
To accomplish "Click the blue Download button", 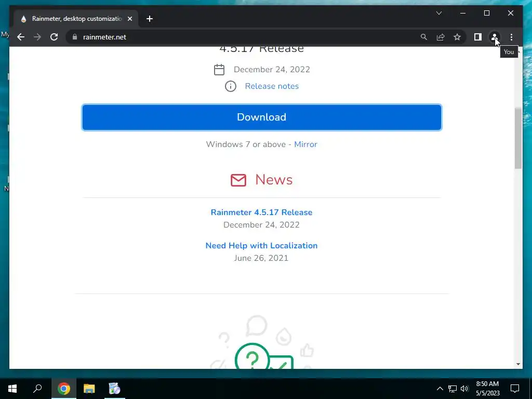I will (262, 117).
